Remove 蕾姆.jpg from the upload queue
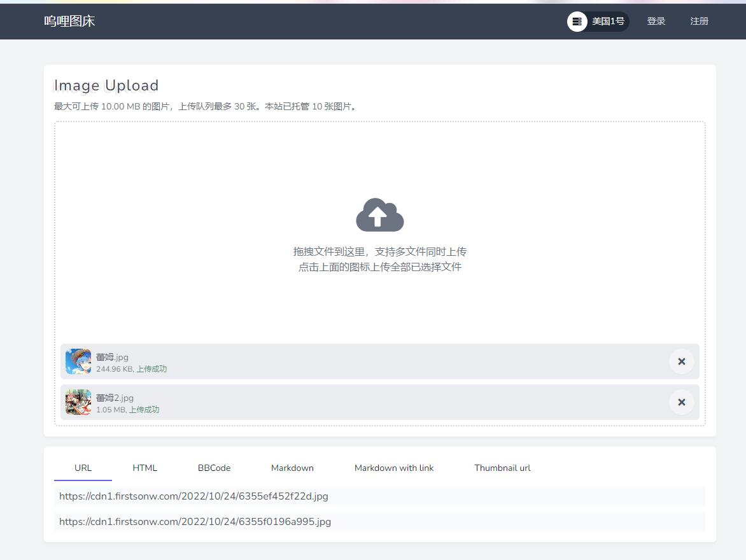 [681, 361]
